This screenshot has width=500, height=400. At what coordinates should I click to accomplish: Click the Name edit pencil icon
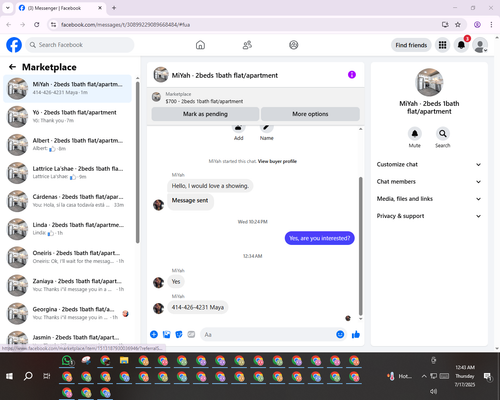tap(266, 127)
